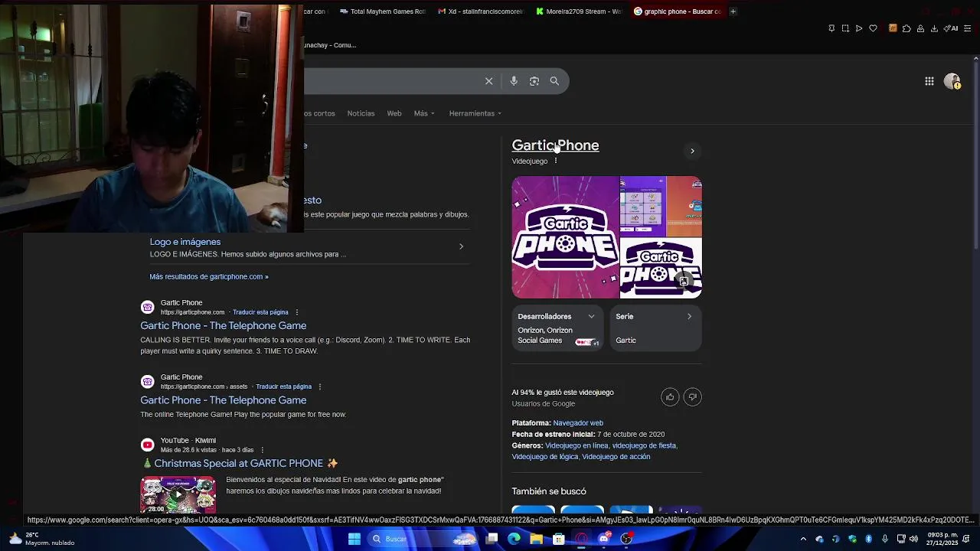
Task: Open the weather widget showing 26°C
Action: click(x=42, y=539)
